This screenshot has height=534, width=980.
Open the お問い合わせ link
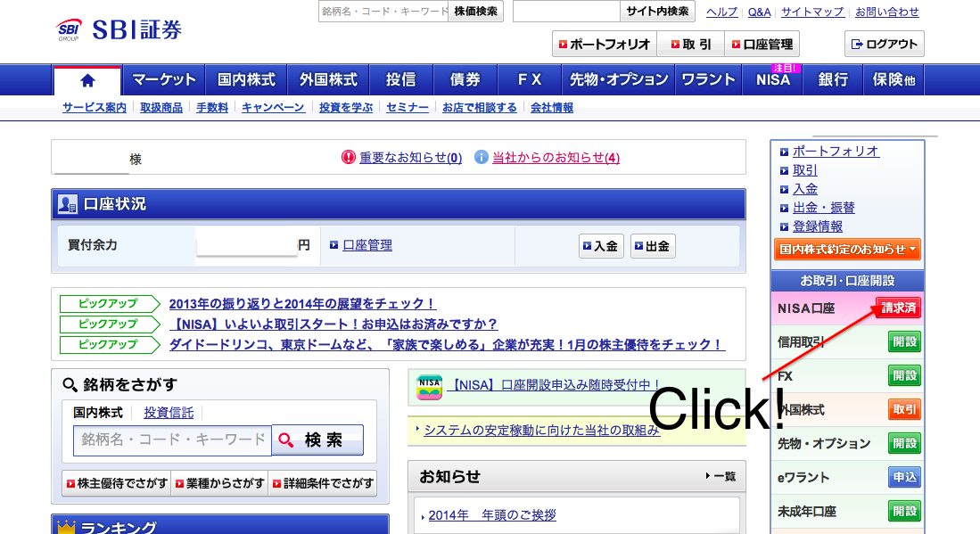pos(887,12)
